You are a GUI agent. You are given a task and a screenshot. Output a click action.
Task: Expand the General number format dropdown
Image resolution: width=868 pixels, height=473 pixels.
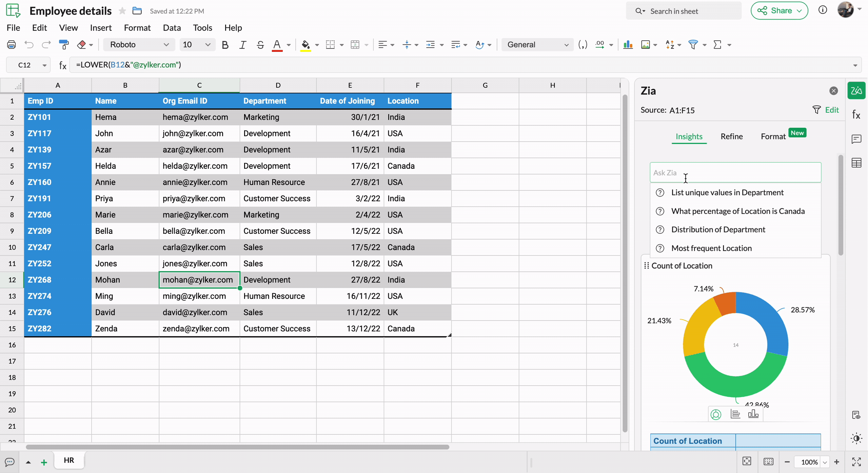point(537,45)
